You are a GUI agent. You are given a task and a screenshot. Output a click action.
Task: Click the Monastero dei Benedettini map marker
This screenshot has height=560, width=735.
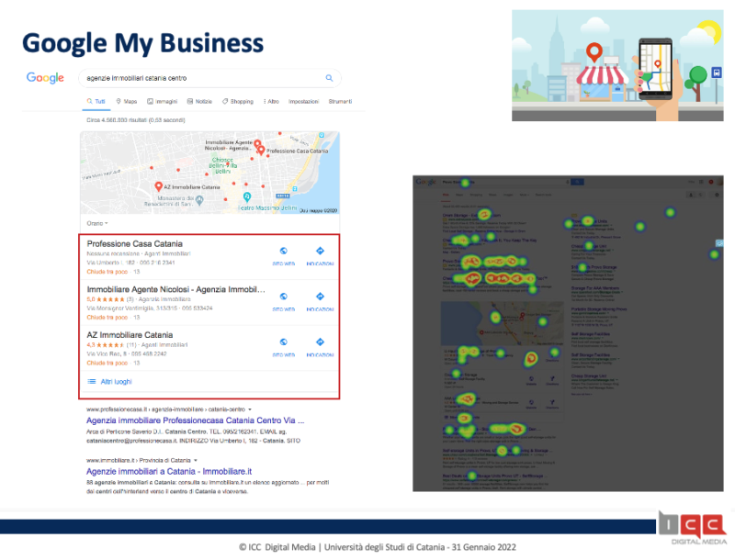(199, 200)
